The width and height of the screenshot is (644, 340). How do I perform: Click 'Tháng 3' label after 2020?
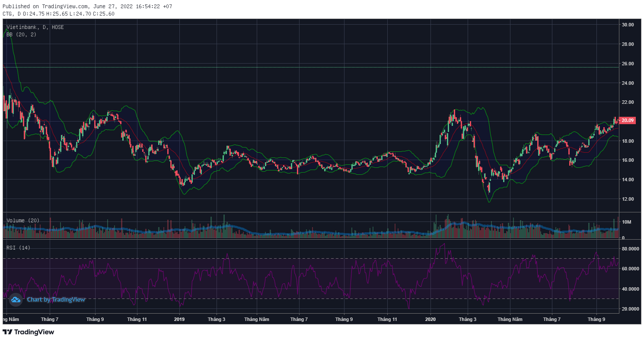click(x=468, y=319)
